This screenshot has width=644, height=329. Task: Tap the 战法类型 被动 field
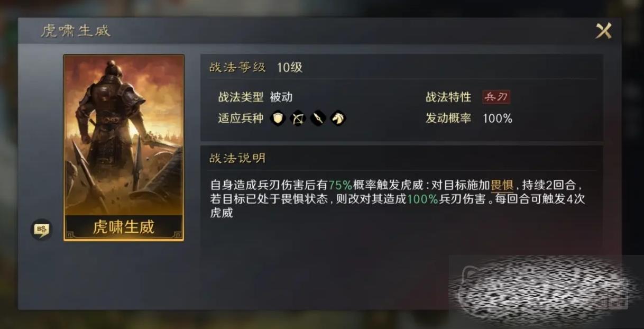click(x=255, y=97)
